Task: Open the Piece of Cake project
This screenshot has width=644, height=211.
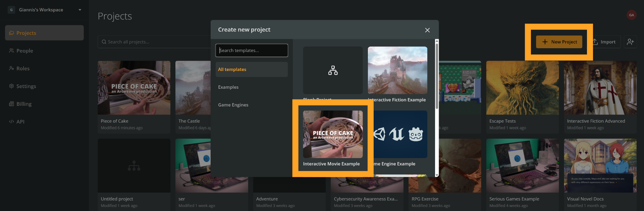Action: pos(134,97)
